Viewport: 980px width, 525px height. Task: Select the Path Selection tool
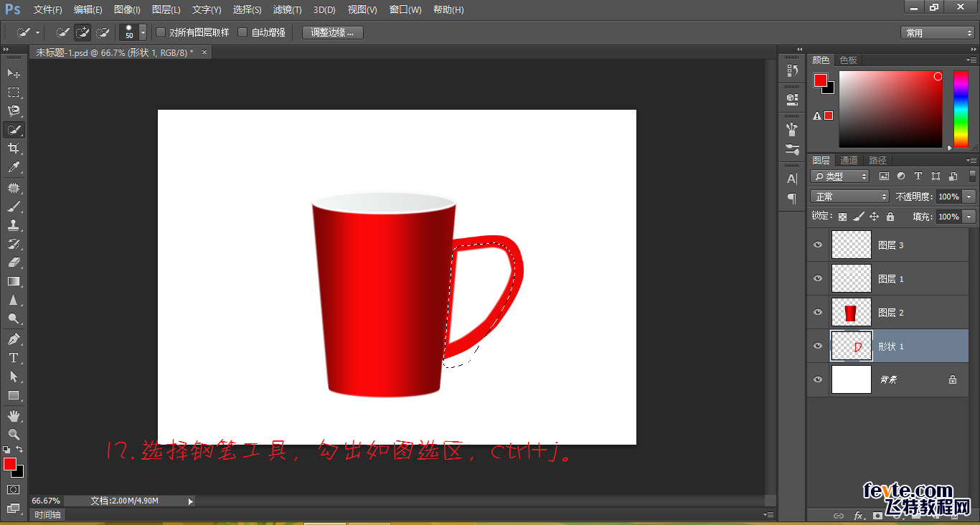click(14, 377)
